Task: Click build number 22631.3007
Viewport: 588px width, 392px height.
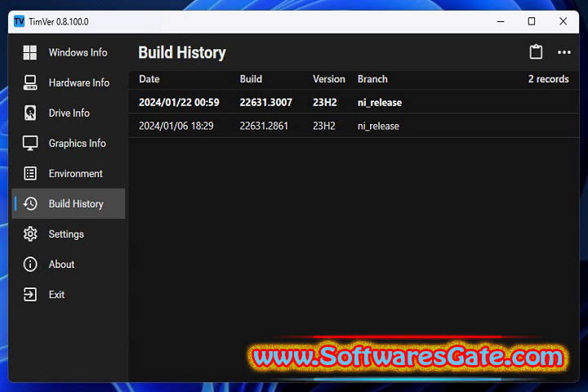Action: 266,102
